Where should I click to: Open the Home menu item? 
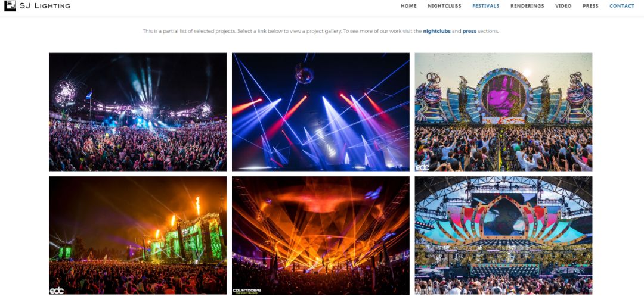(x=408, y=6)
